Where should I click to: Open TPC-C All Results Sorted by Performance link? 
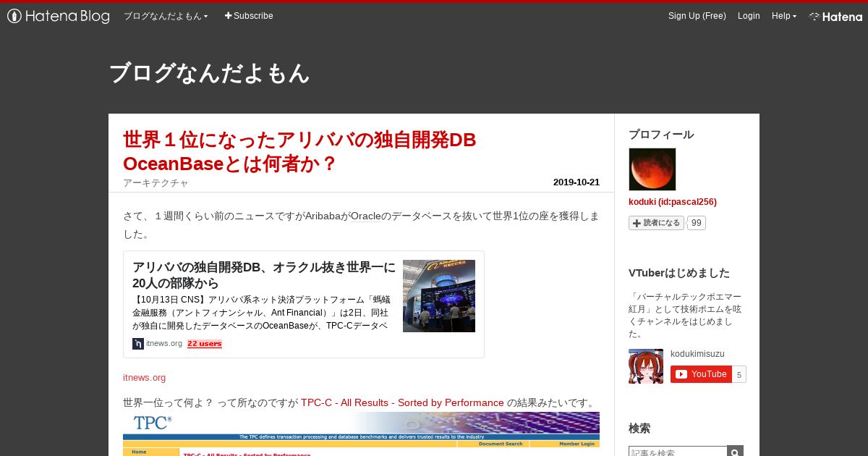coord(402,402)
